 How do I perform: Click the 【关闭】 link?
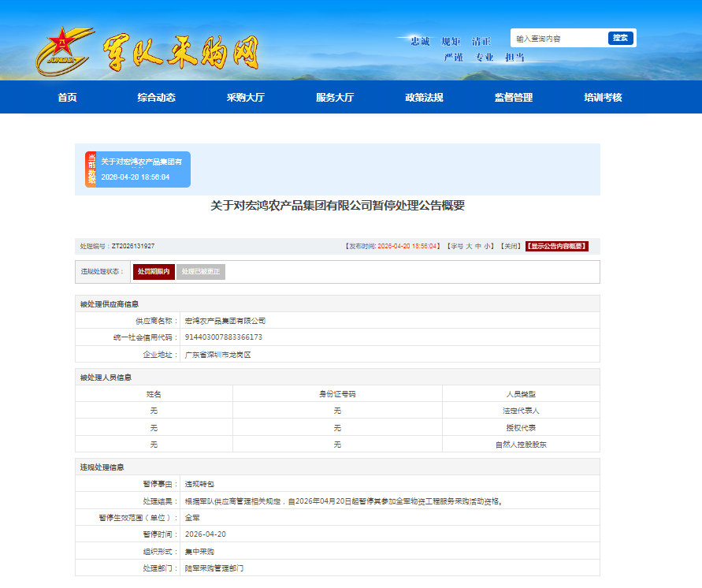tap(510, 247)
